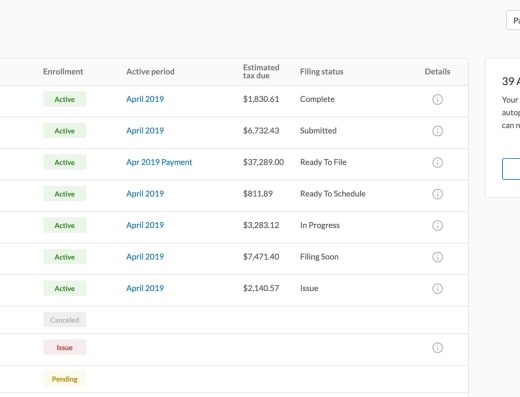Select Active badge in the In Progress row
Viewport: 520px width, 397px height.
click(x=65, y=225)
